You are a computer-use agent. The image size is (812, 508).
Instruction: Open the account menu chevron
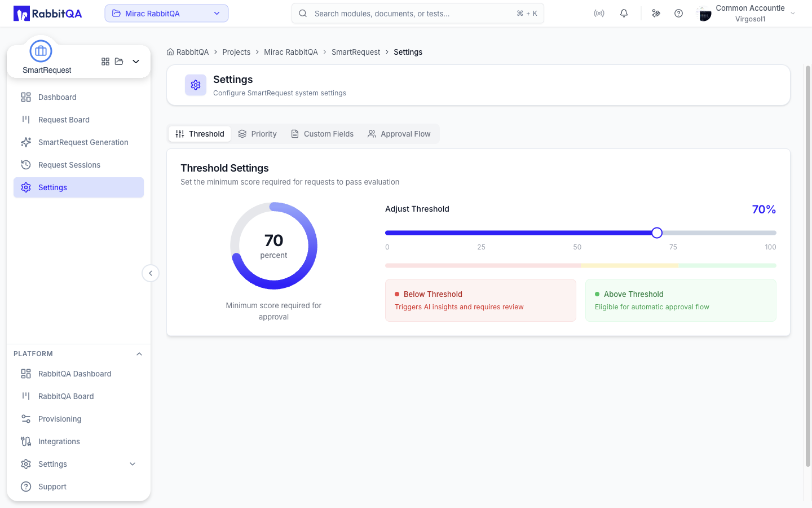[x=793, y=14]
